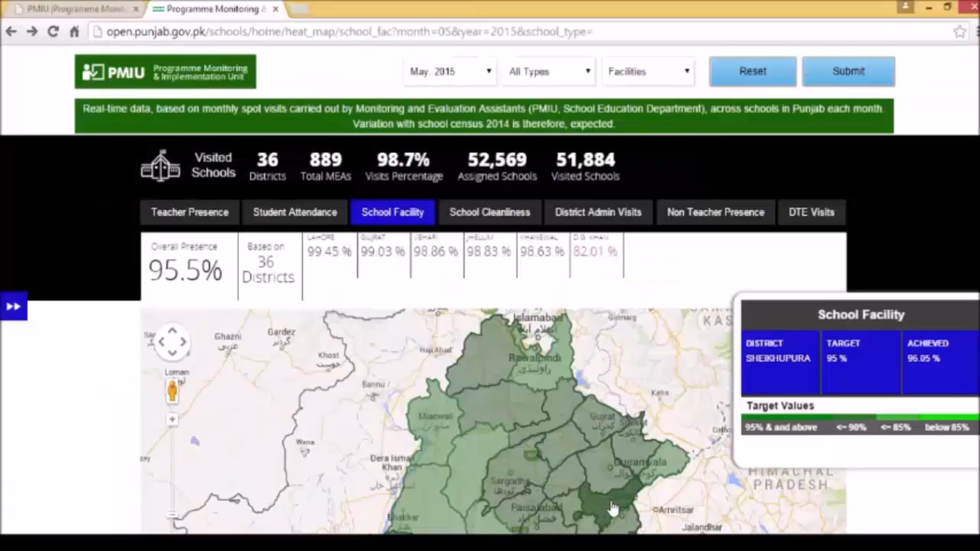Open the School Cleanliness tab
The width and height of the screenshot is (980, 551).
click(x=490, y=212)
